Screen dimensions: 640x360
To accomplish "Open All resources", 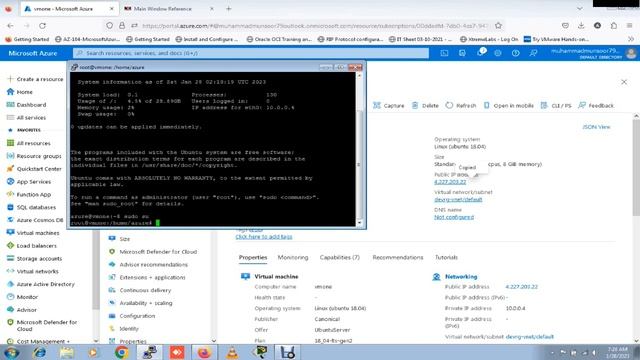I will [29, 143].
